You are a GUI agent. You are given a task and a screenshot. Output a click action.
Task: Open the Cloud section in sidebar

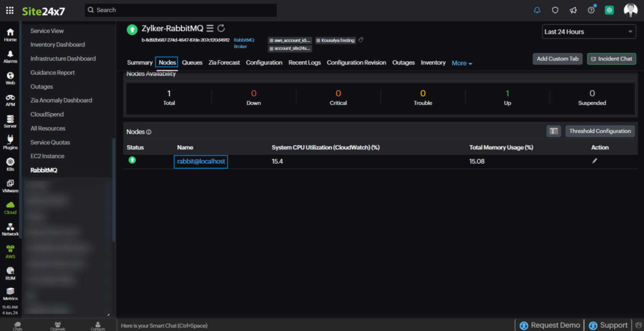coord(10,206)
